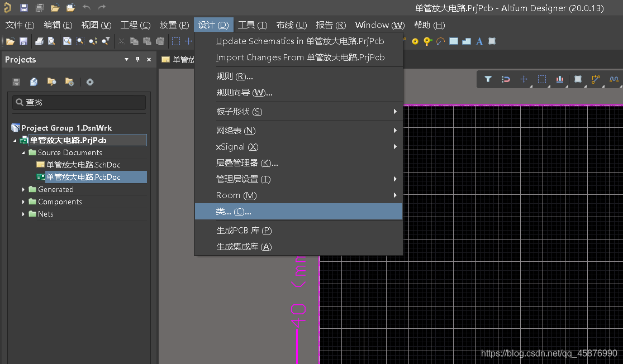Open the 管理层设置 (T) submenu

[298, 179]
